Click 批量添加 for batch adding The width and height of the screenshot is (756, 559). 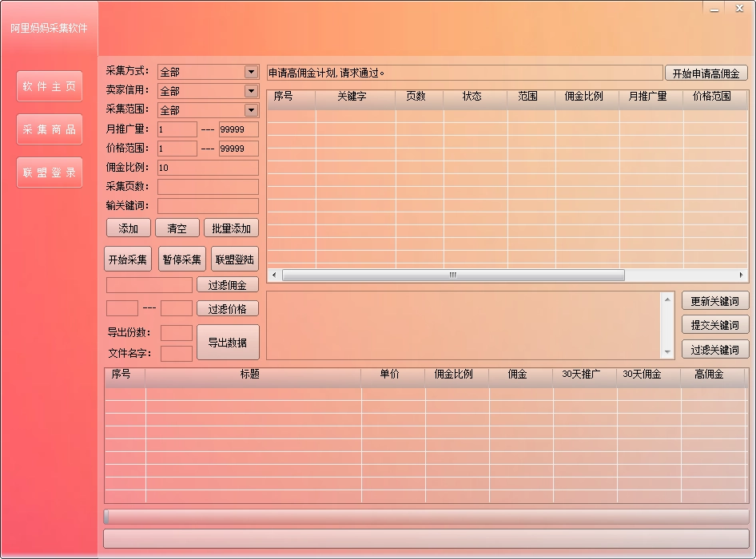232,228
